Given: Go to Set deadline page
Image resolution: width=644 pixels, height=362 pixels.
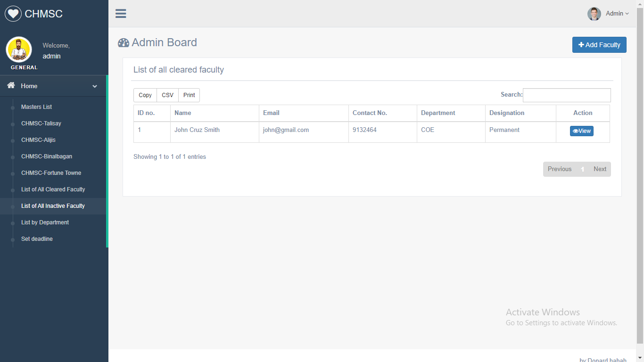Looking at the screenshot, I should (37, 239).
